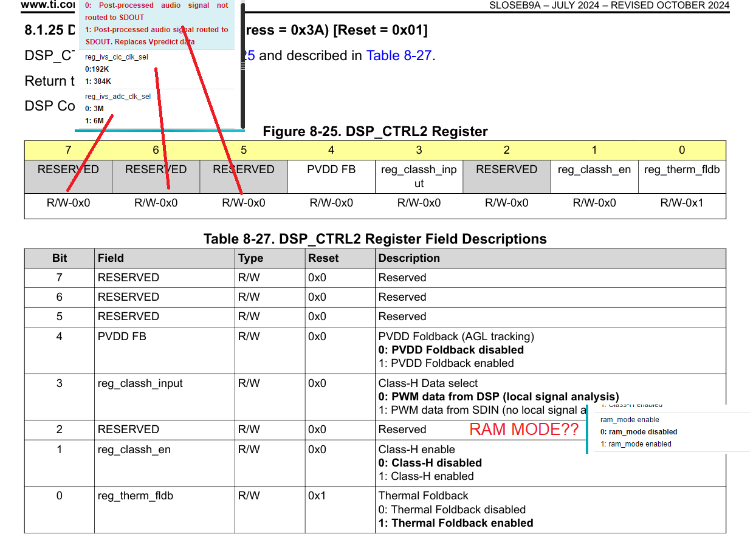Image resolution: width=756 pixels, height=551 pixels.
Task: Click bit number 3 in the yellow row
Action: click(x=419, y=150)
